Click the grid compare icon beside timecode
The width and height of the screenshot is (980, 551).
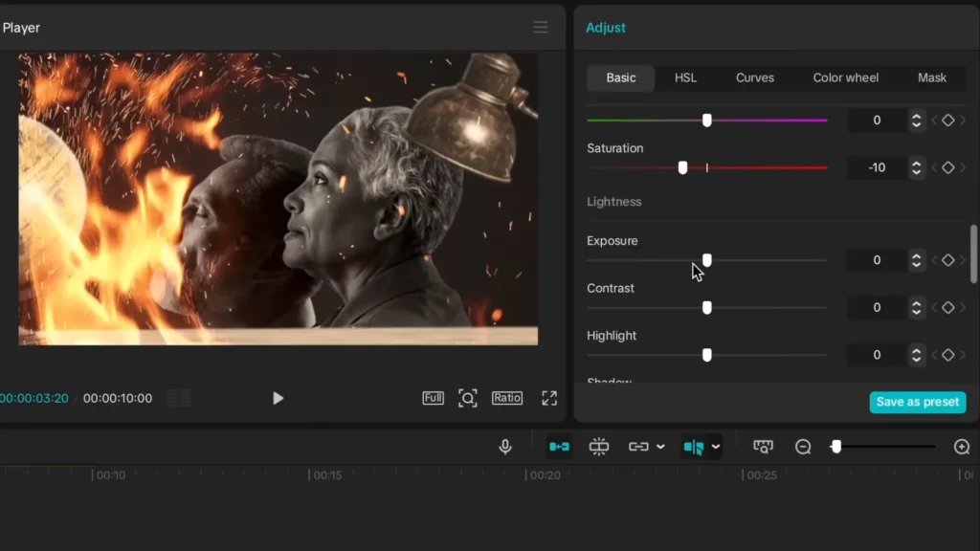click(179, 398)
